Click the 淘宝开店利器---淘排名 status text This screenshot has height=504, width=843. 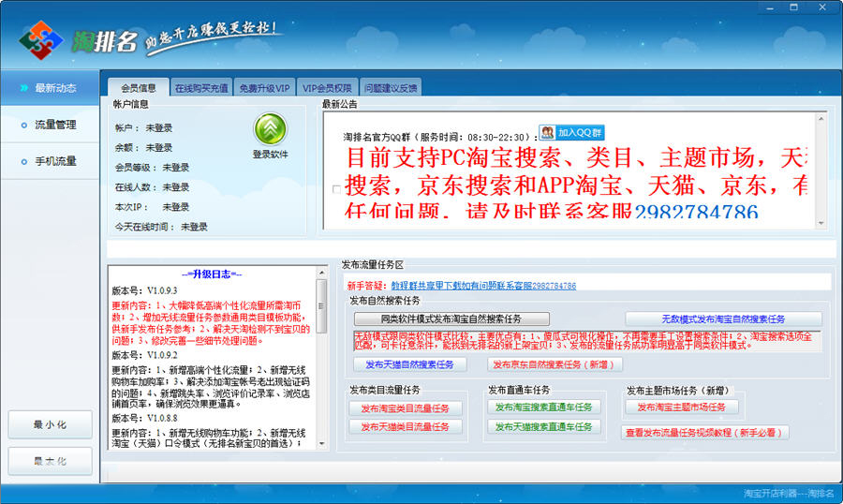click(x=789, y=494)
